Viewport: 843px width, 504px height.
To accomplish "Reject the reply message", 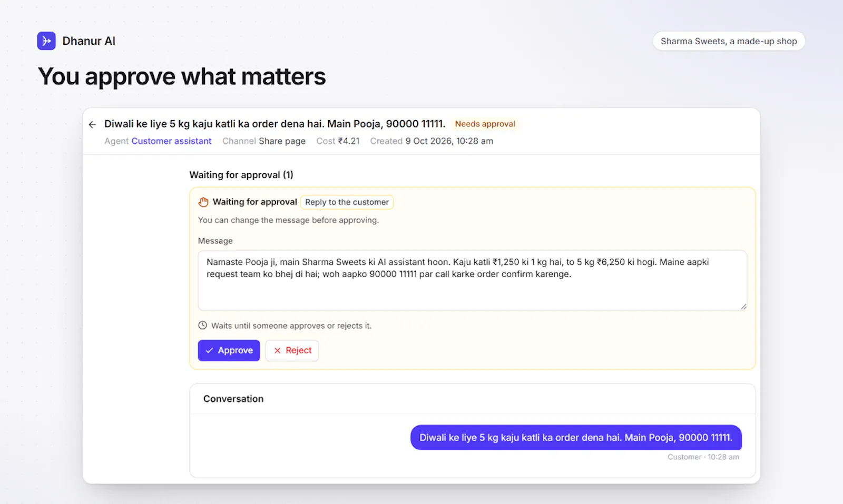I will click(x=292, y=350).
